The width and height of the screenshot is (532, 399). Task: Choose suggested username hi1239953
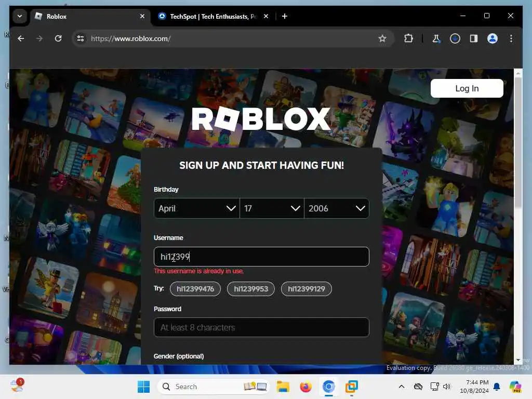coord(251,289)
